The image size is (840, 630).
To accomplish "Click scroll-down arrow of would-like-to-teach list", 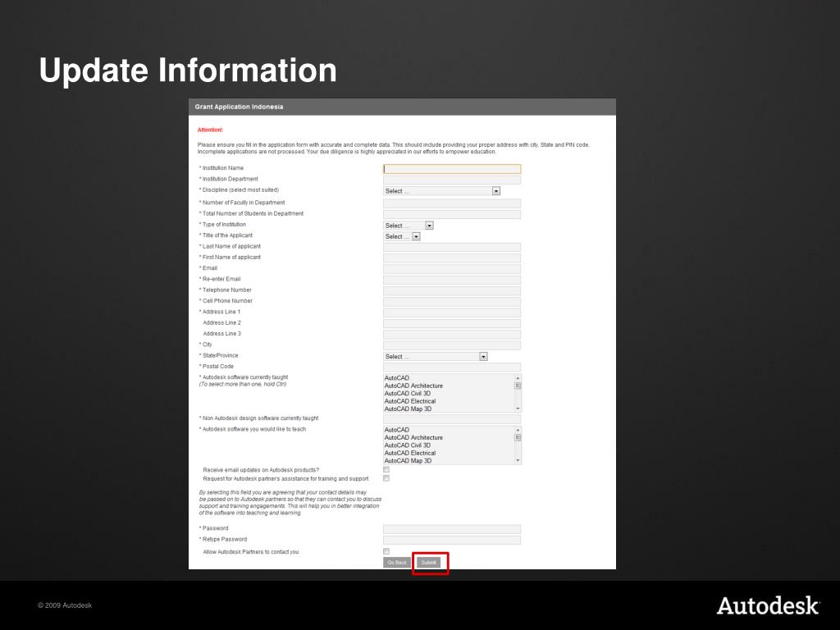I will [x=518, y=461].
